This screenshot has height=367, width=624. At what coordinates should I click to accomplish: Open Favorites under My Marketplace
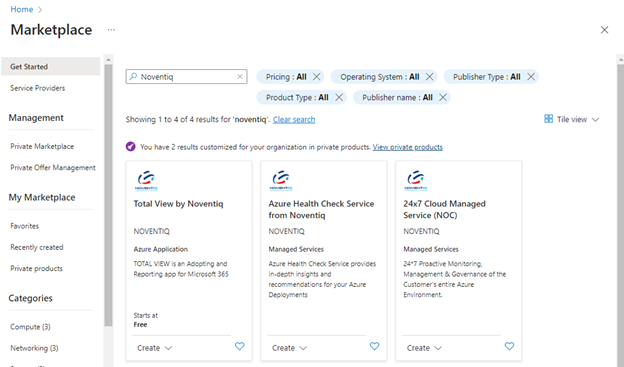tap(25, 226)
